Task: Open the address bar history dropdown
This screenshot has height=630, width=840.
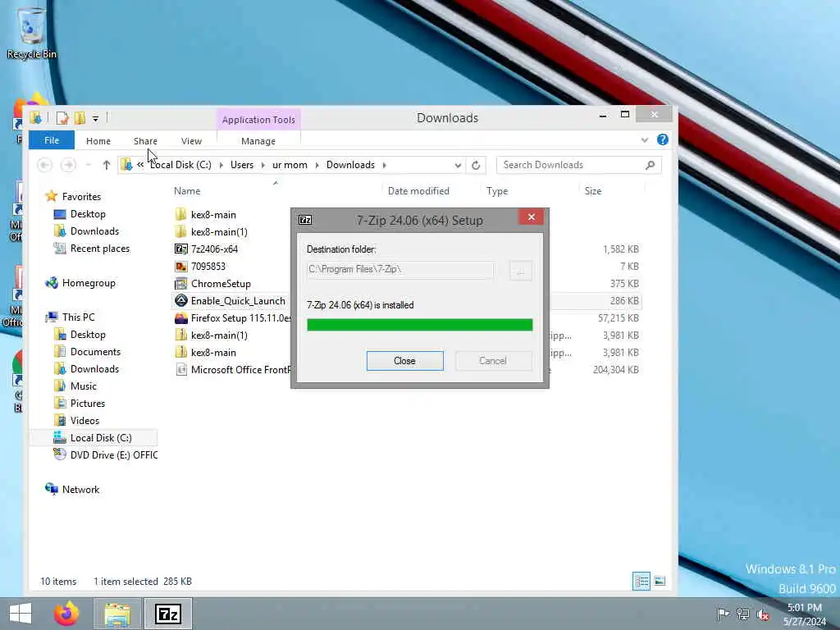Action: click(458, 166)
